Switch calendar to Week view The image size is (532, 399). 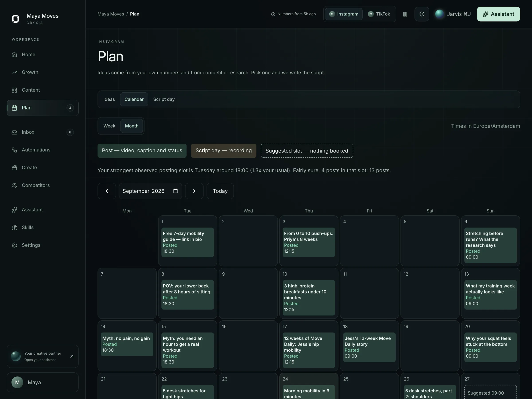click(110, 126)
